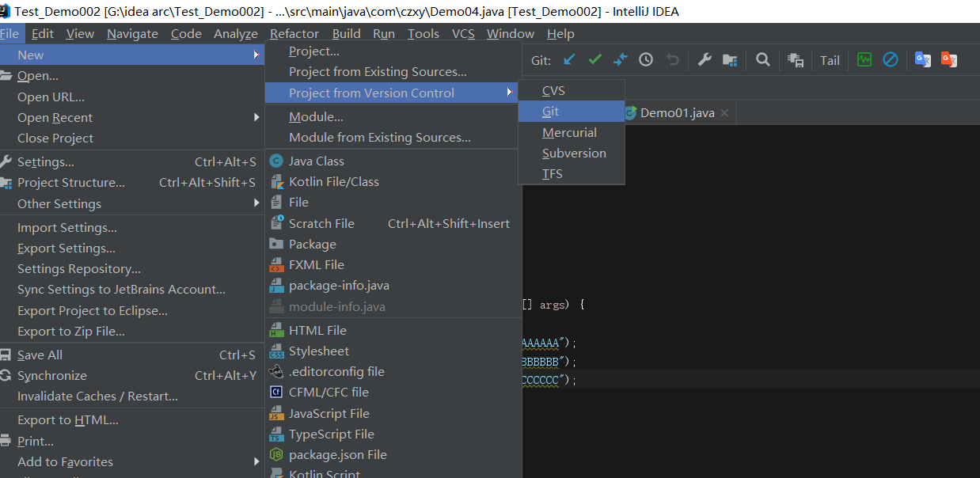Click Git compare with branch arrows icon
Screen dimensions: 980x478
pyautogui.click(x=621, y=59)
